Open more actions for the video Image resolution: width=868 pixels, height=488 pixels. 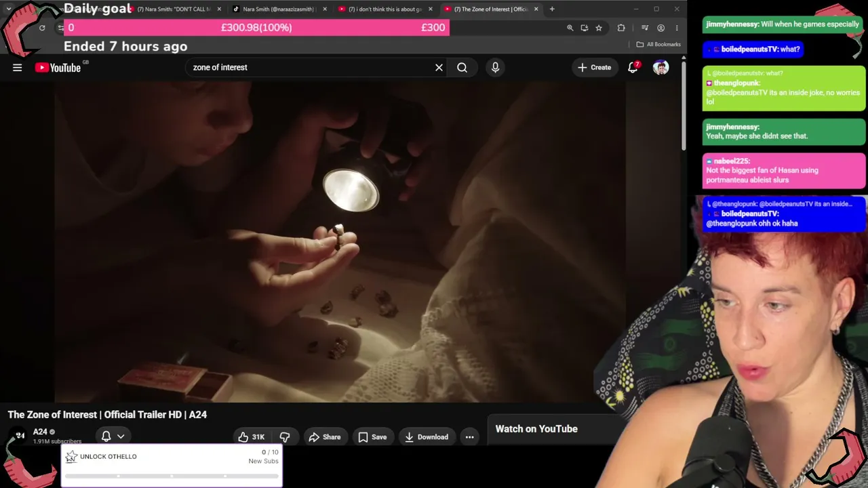pos(469,437)
